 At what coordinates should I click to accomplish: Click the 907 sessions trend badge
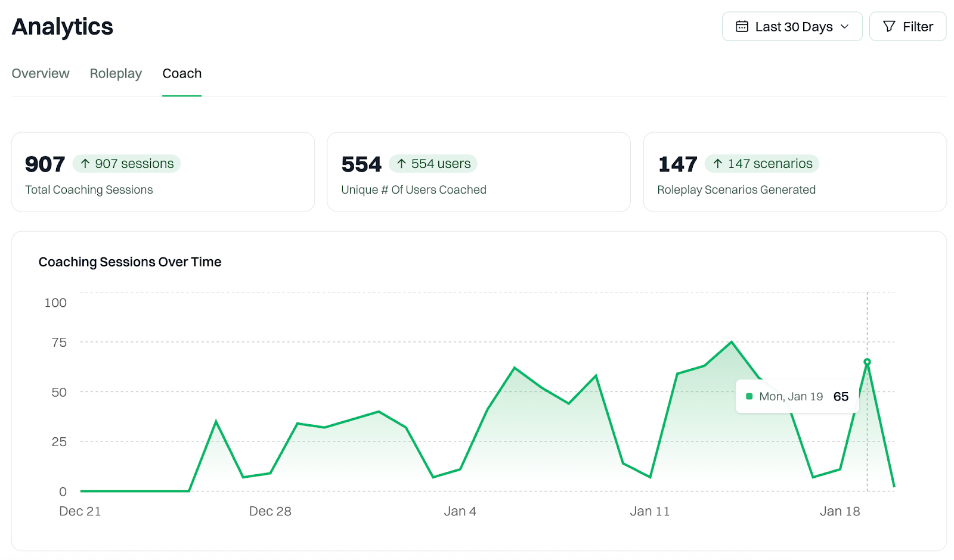pyautogui.click(x=126, y=163)
